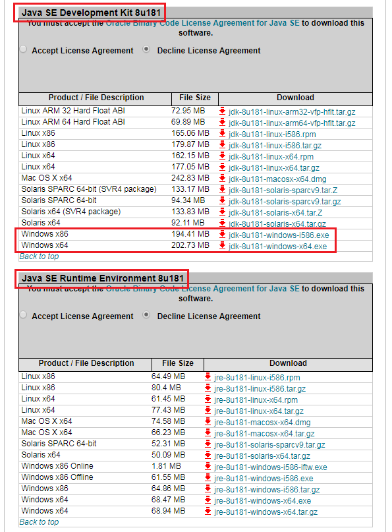Viewport: 392px width, 532px height.
Task: Click download arrow icon beside jre-8u181-macosx-x64.tar.gz
Action: pos(208,432)
